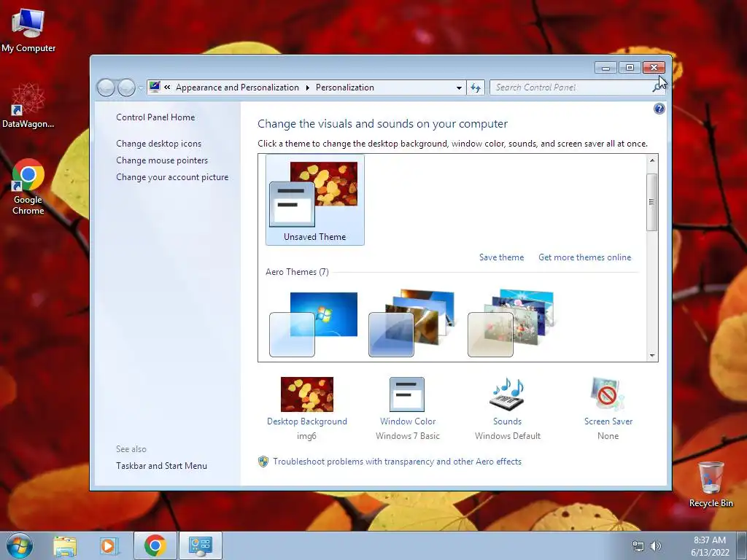Viewport: 747px width, 560px height.
Task: Select the Unsaved Theme thumbnail
Action: 315,200
